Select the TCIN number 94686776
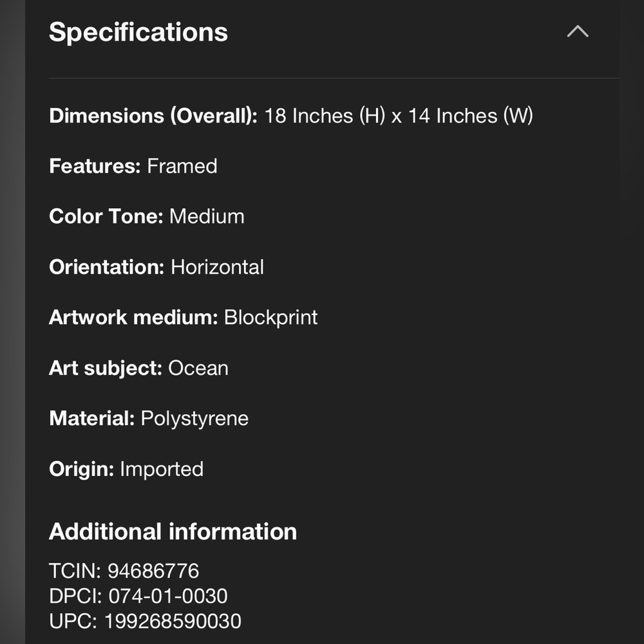 (x=153, y=571)
